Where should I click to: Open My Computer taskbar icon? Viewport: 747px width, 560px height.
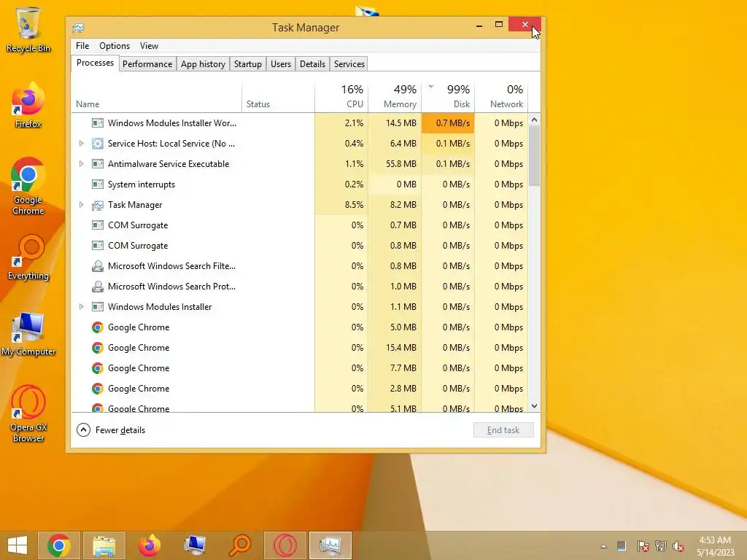(x=195, y=545)
